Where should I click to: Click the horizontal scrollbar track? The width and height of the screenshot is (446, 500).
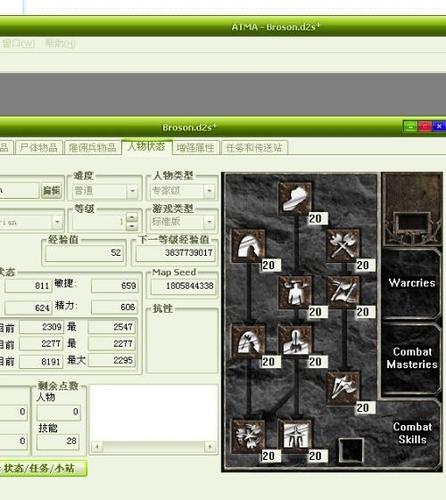(154, 446)
